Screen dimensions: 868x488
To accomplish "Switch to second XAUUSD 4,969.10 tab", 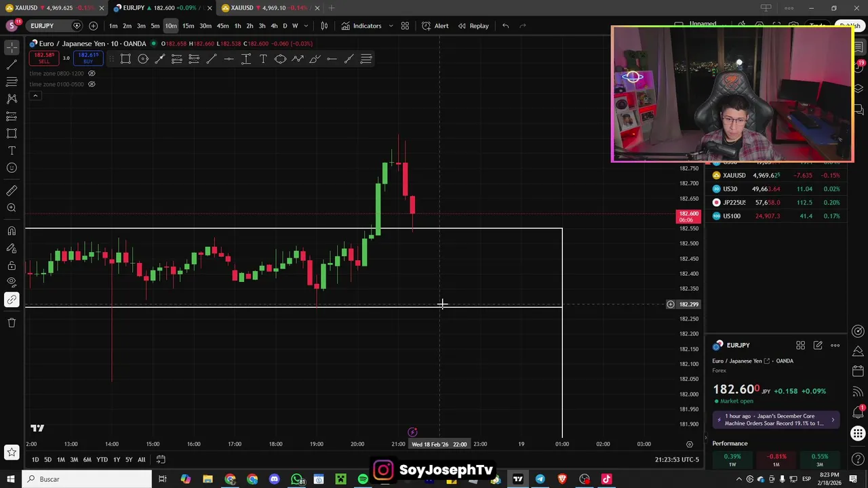I will tap(270, 8).
